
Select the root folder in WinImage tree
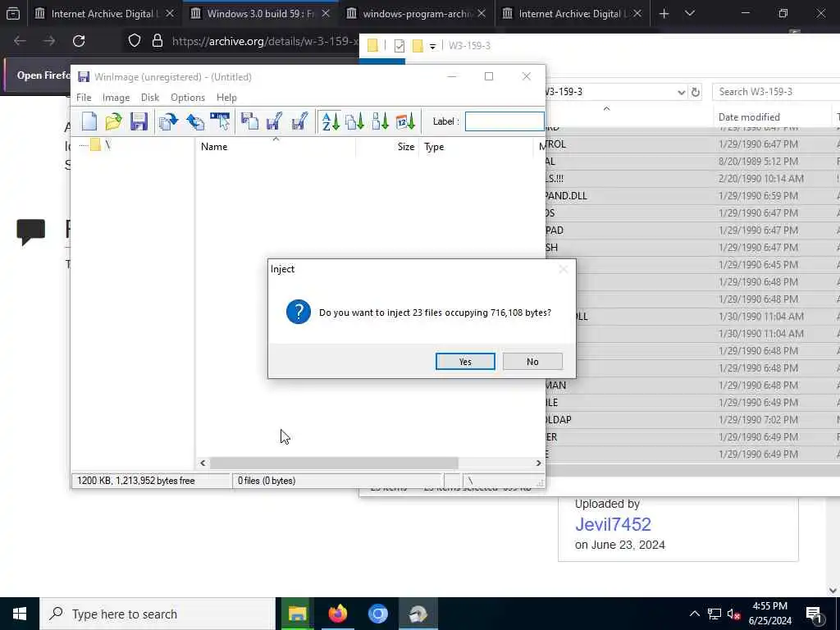[x=100, y=144]
